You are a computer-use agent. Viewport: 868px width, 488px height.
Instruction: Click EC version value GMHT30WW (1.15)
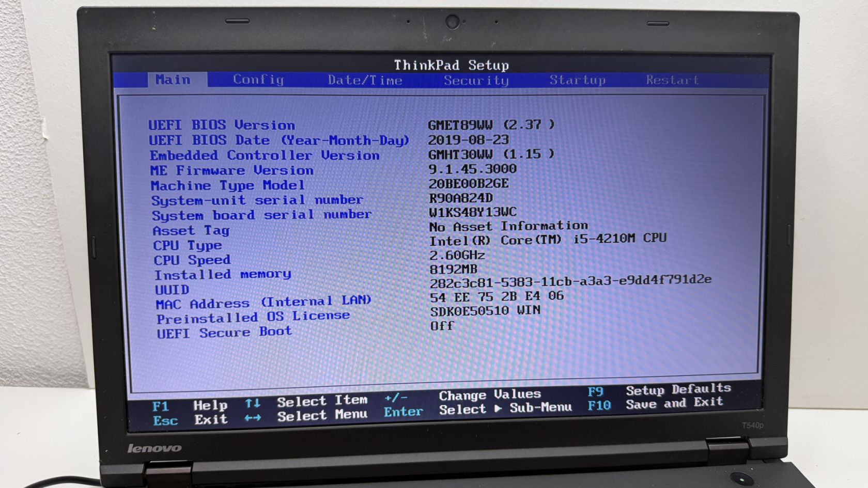click(491, 154)
